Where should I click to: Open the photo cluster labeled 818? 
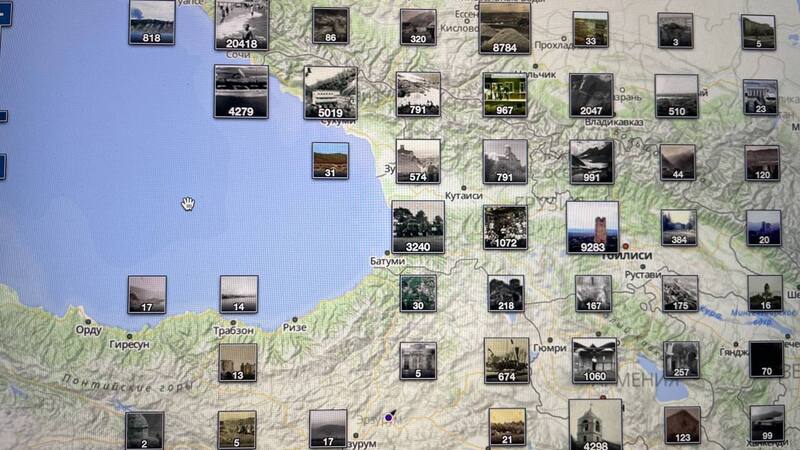pyautogui.click(x=152, y=22)
